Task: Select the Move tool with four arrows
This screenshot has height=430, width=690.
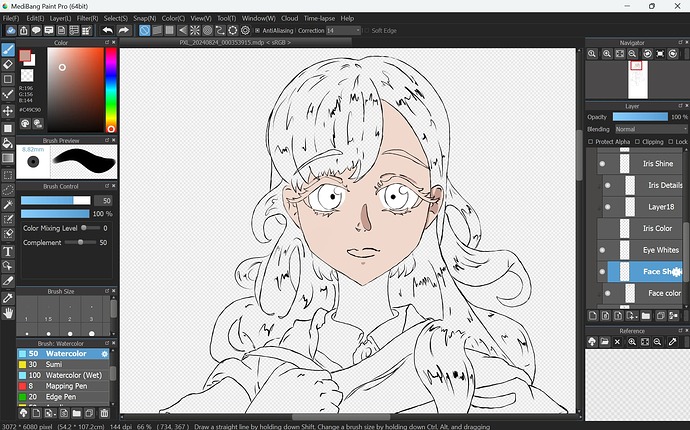Action: tap(8, 110)
